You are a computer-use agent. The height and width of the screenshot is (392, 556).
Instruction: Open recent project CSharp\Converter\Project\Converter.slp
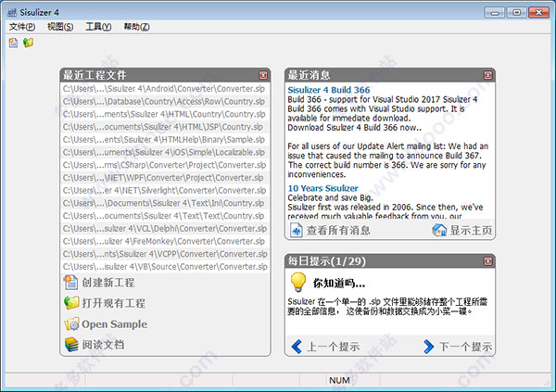pyautogui.click(x=165, y=165)
